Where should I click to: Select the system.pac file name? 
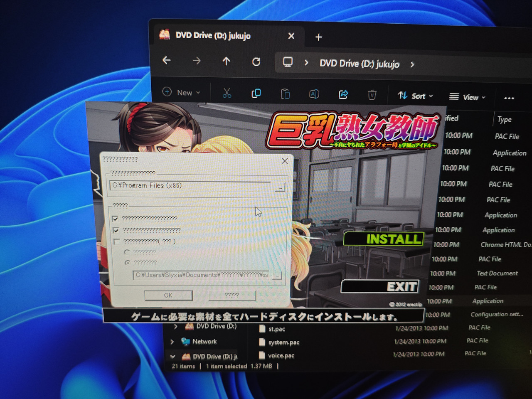click(x=284, y=342)
